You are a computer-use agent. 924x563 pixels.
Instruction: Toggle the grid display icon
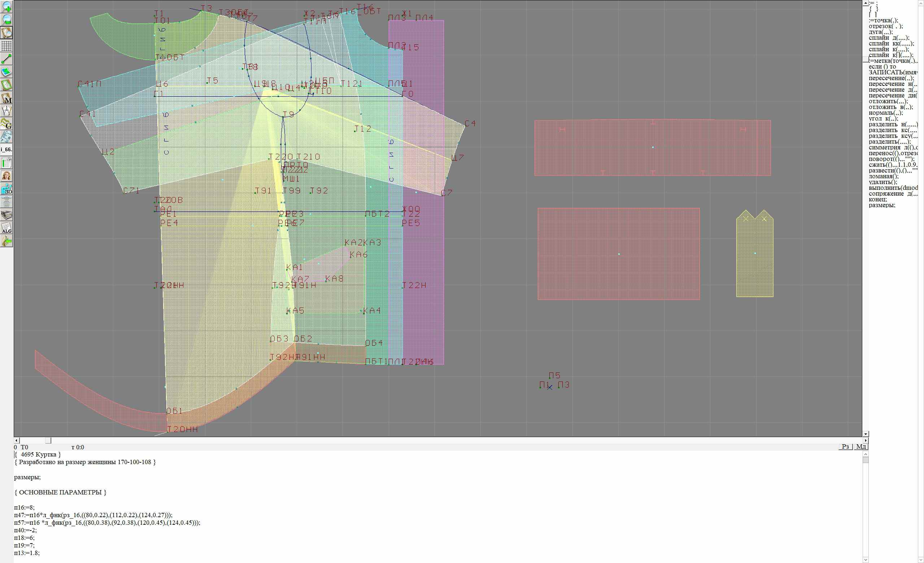[x=7, y=46]
